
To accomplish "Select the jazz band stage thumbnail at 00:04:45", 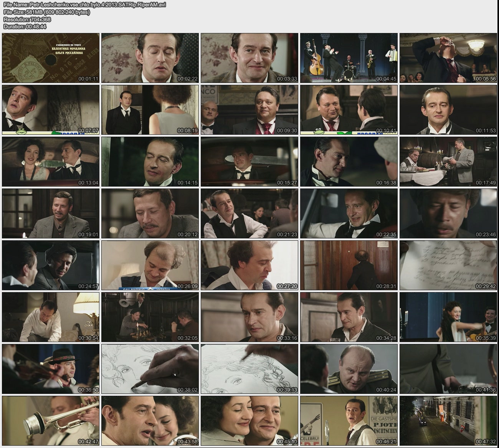I will click(x=349, y=58).
